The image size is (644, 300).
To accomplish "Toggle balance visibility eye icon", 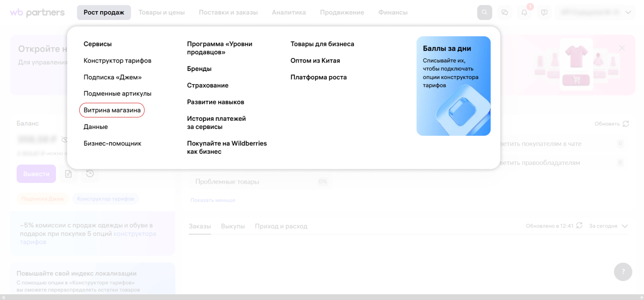I will pos(64,139).
